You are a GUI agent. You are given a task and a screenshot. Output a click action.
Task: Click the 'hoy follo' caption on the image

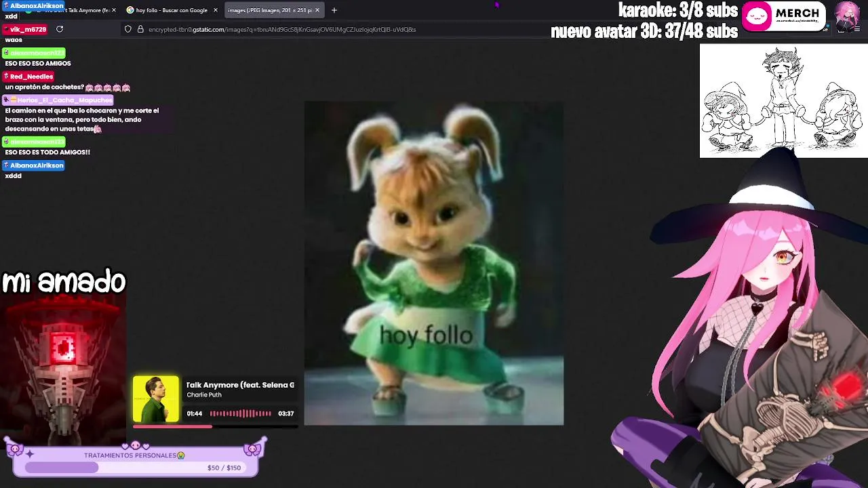tap(426, 335)
